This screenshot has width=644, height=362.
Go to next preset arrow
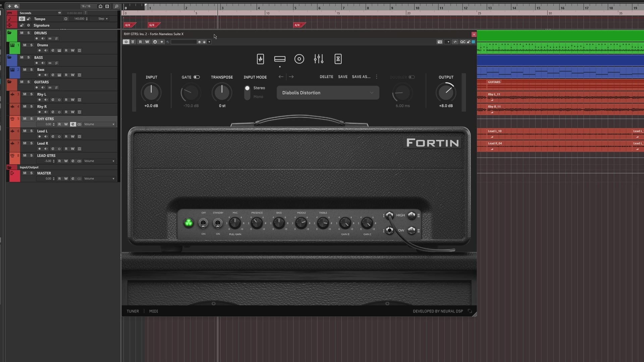click(291, 77)
